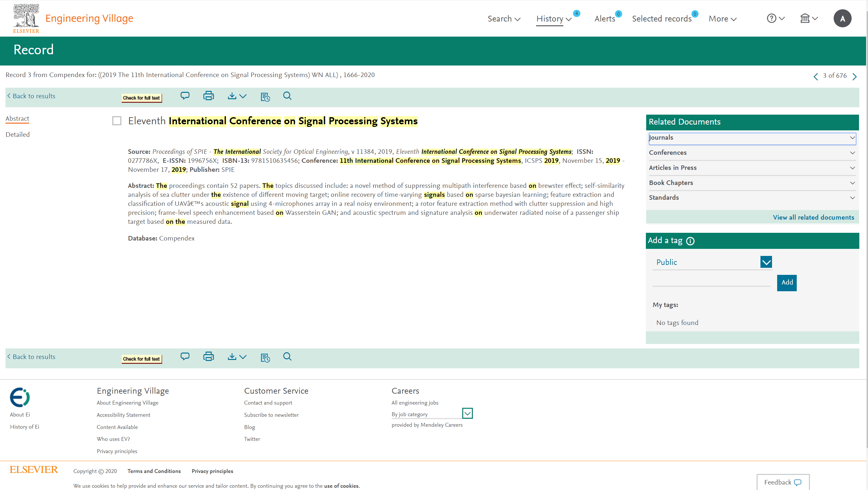
Task: Click bottom Check for full text button
Action: coord(142,359)
